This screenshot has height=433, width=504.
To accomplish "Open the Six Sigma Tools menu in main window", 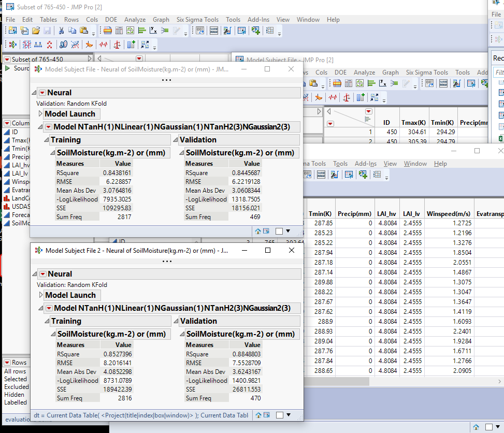I will tap(197, 20).
